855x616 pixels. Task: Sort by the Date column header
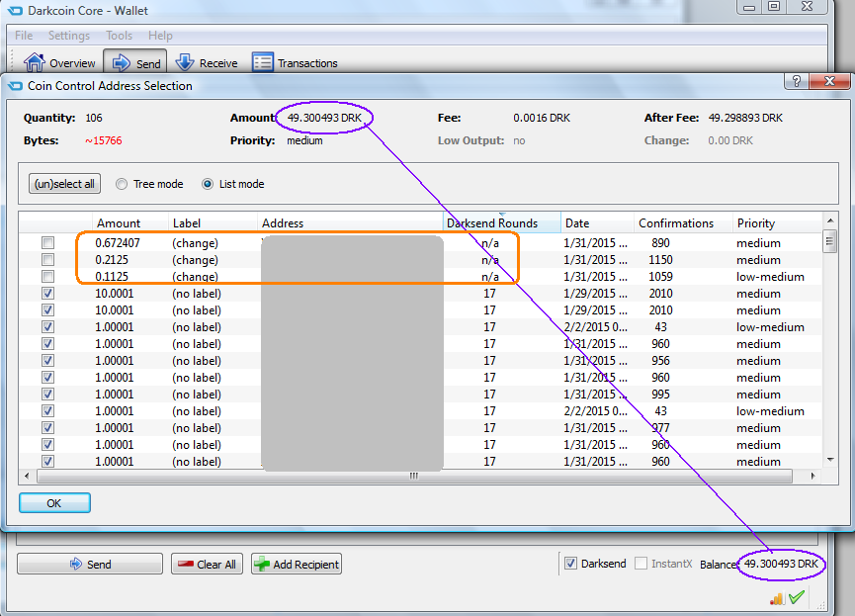pyautogui.click(x=597, y=223)
